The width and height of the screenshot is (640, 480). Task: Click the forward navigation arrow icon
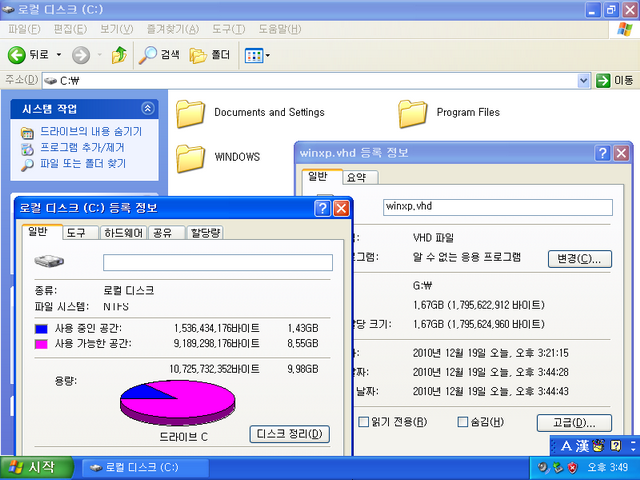[81, 55]
